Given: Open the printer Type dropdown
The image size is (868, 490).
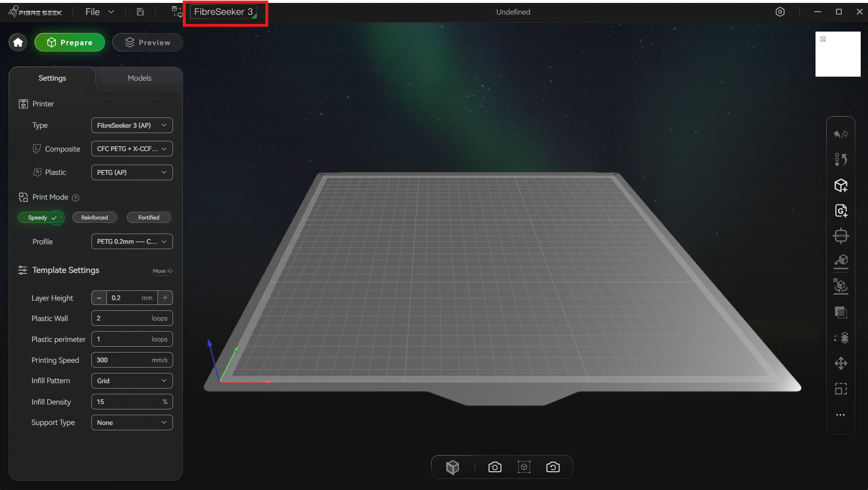Looking at the screenshot, I should [x=132, y=125].
